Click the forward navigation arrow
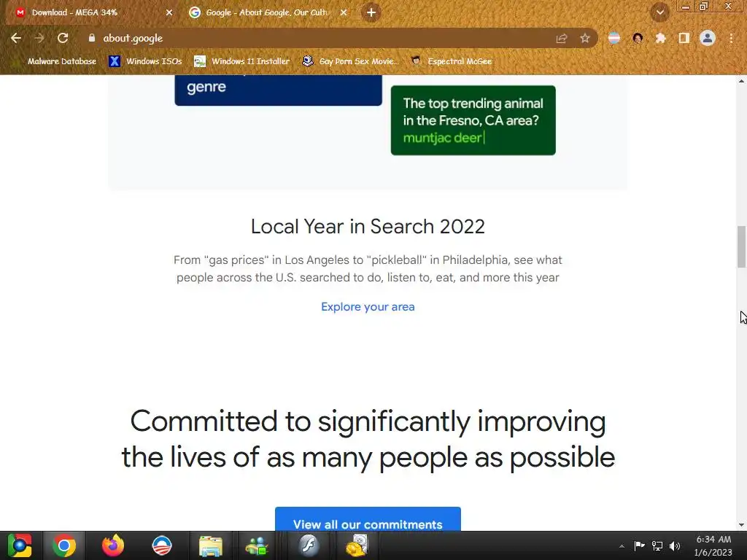747x560 pixels. point(39,38)
